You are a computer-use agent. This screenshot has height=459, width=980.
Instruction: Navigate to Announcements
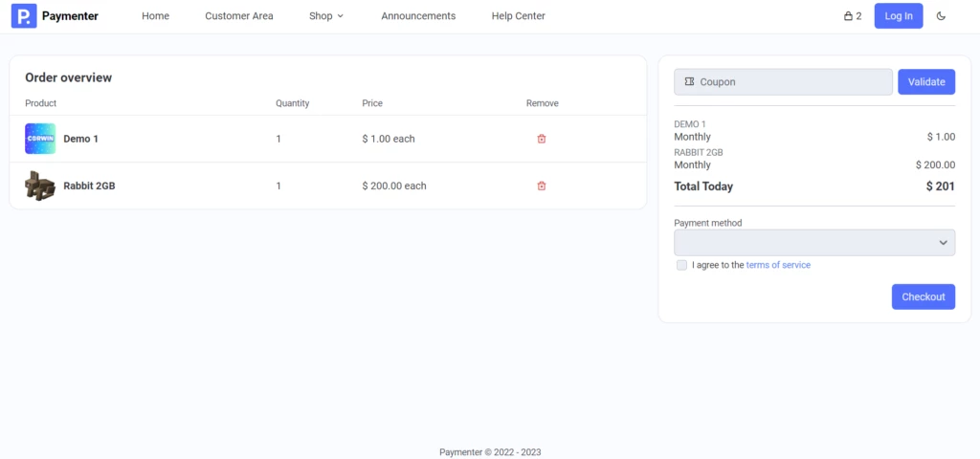tap(418, 16)
